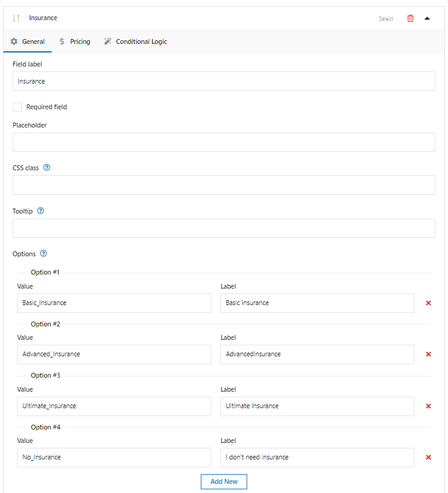Click the Select field type text
The width and height of the screenshot is (448, 493).
[x=386, y=18]
